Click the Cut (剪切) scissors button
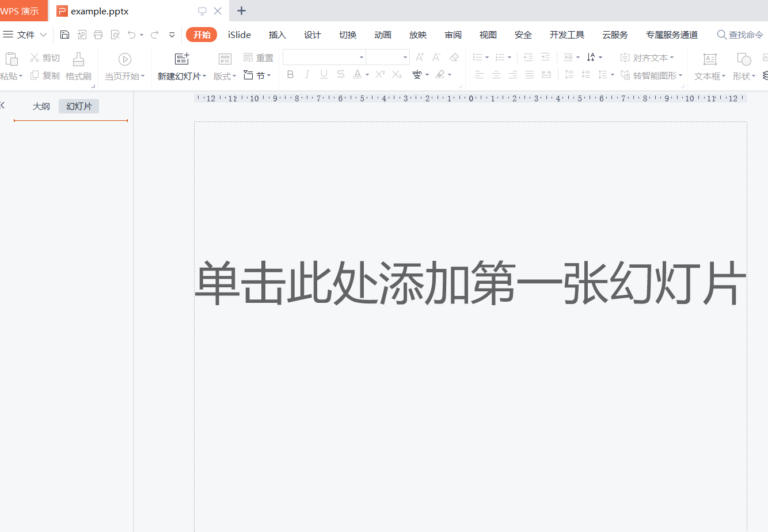 [45, 58]
